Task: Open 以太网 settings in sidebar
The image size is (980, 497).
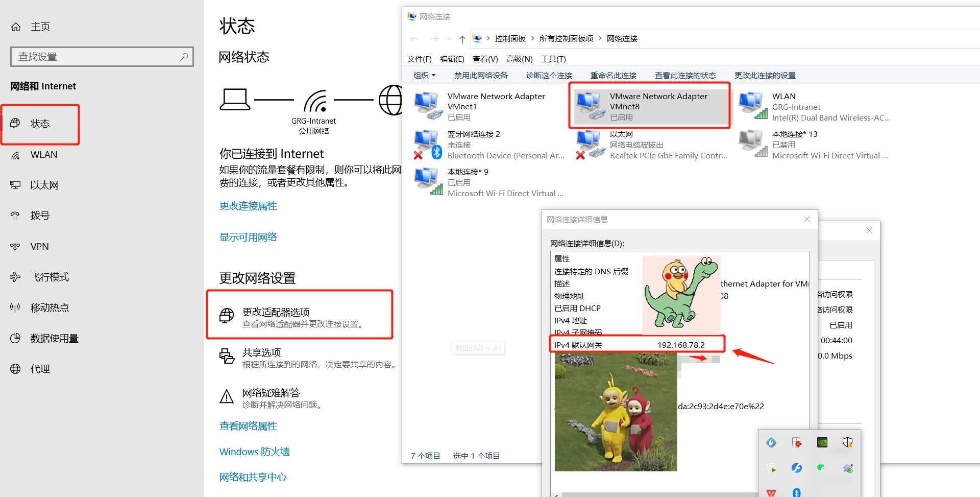Action: click(35, 185)
